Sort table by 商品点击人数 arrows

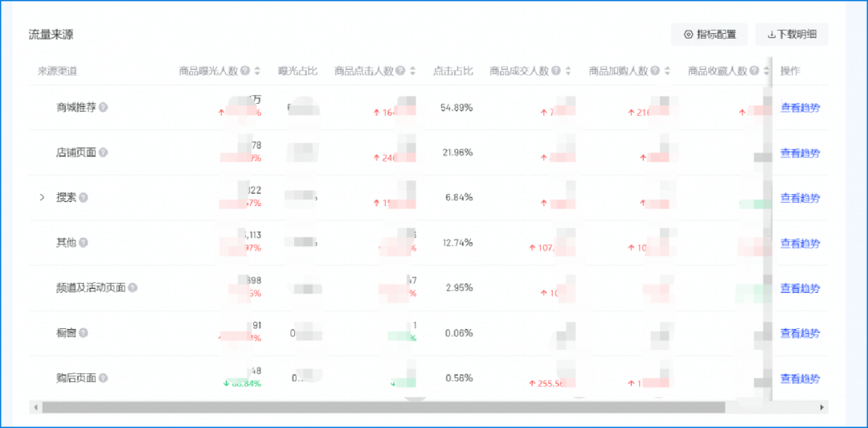coord(412,71)
